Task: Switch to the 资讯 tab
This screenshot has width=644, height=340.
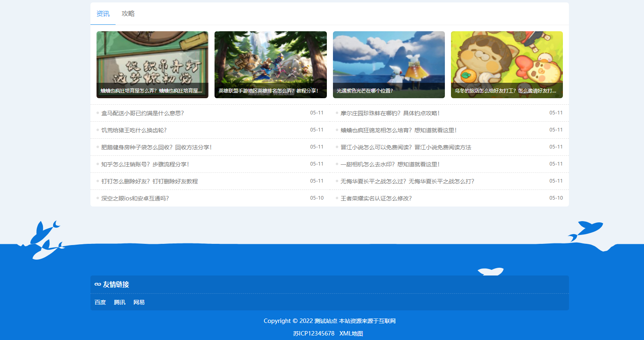Action: pos(103,14)
